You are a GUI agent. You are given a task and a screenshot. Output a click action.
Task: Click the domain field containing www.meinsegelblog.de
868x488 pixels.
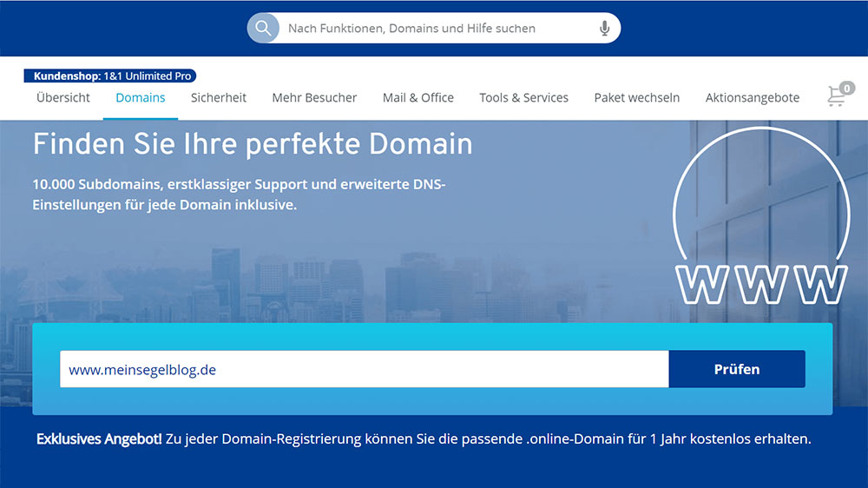(x=364, y=369)
